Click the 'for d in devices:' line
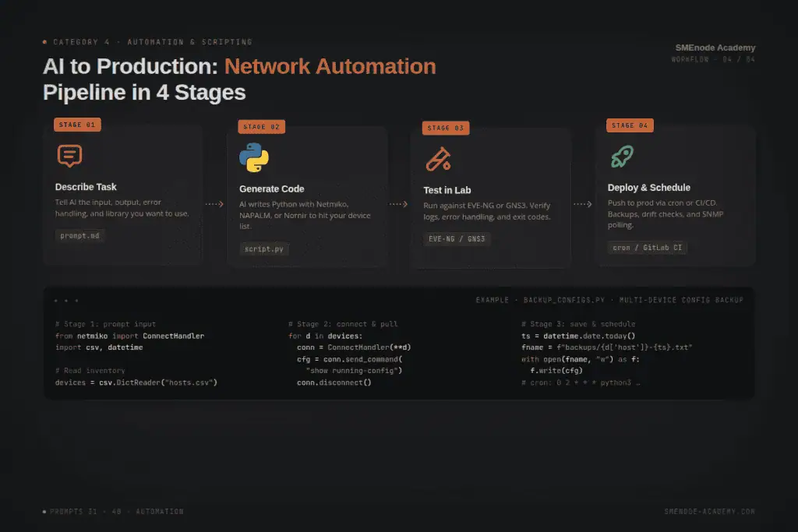The image size is (798, 532). point(325,336)
